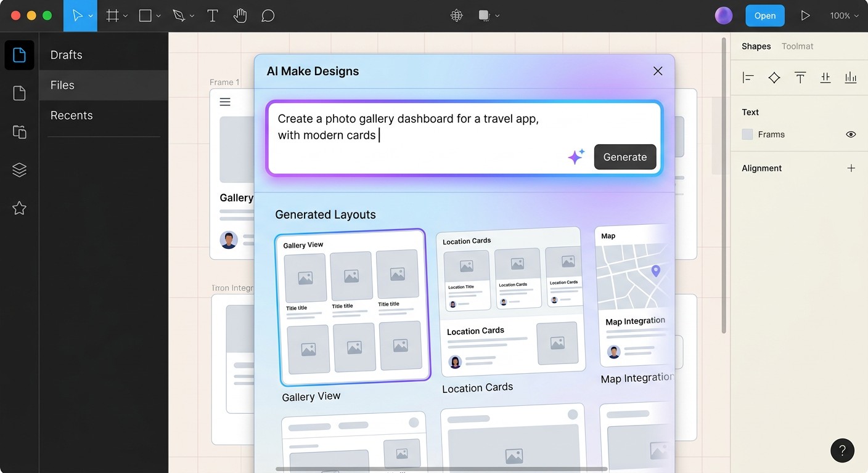Click the purple user avatar
Image resolution: width=868 pixels, height=473 pixels.
click(724, 15)
